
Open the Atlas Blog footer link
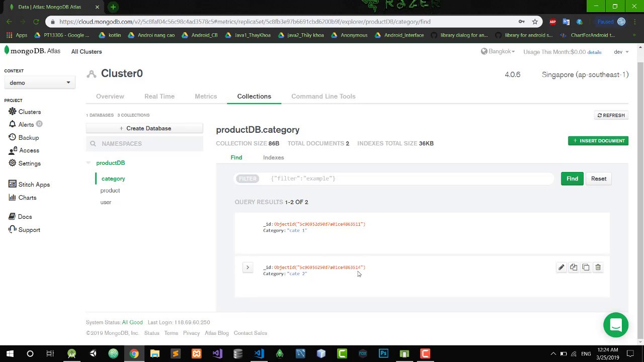217,333
